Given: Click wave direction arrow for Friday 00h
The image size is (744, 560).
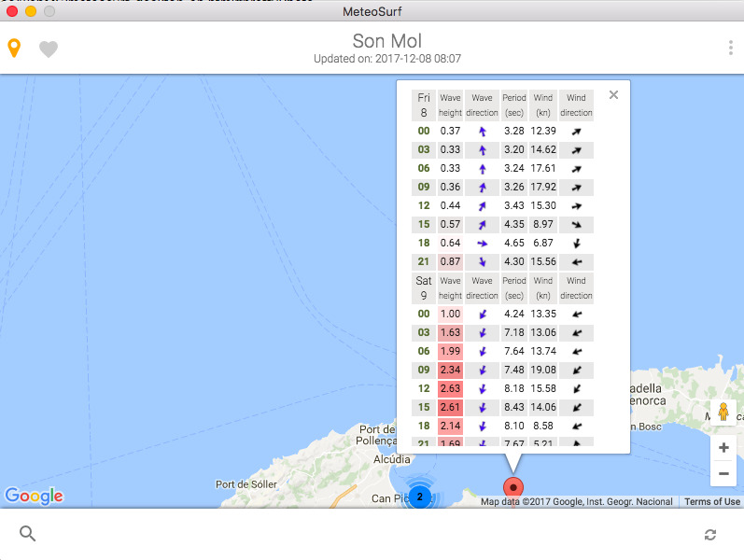Looking at the screenshot, I should 482,132.
